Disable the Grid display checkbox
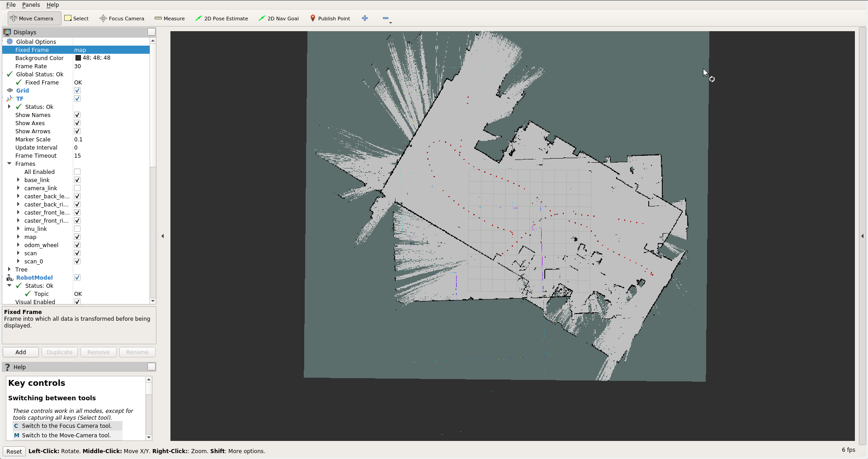 (77, 90)
